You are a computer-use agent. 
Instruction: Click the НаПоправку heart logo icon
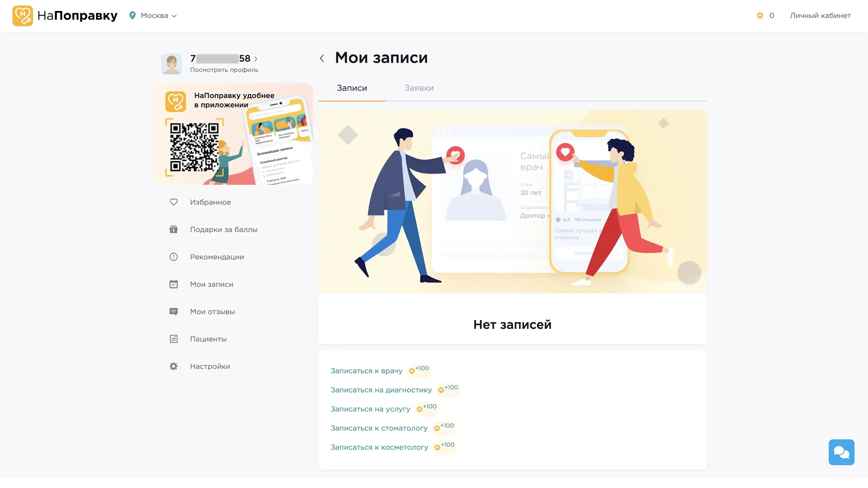tap(23, 15)
